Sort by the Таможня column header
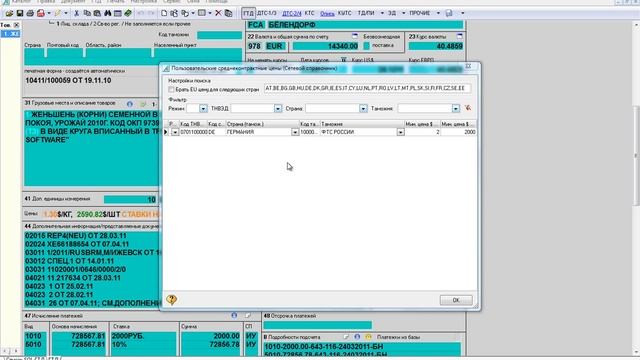640x360 pixels. [362, 124]
